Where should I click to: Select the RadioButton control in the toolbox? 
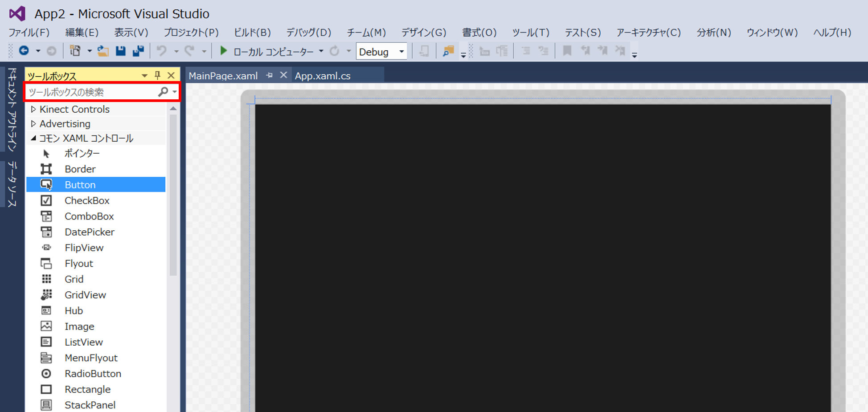tap(93, 373)
